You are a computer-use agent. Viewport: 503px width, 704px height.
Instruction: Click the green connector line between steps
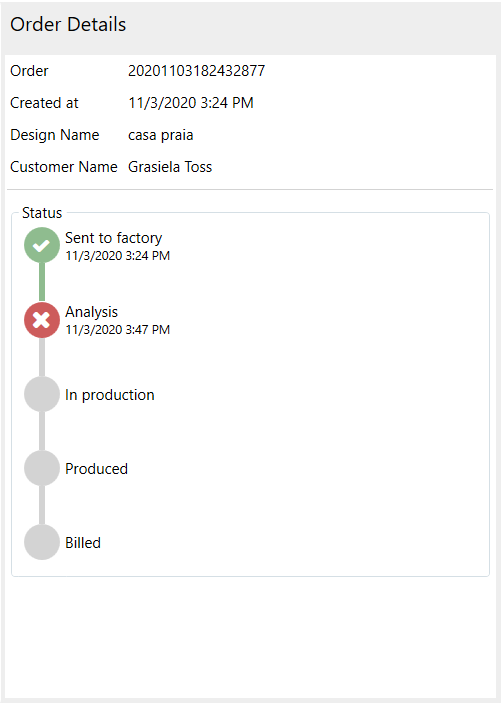coord(42,282)
